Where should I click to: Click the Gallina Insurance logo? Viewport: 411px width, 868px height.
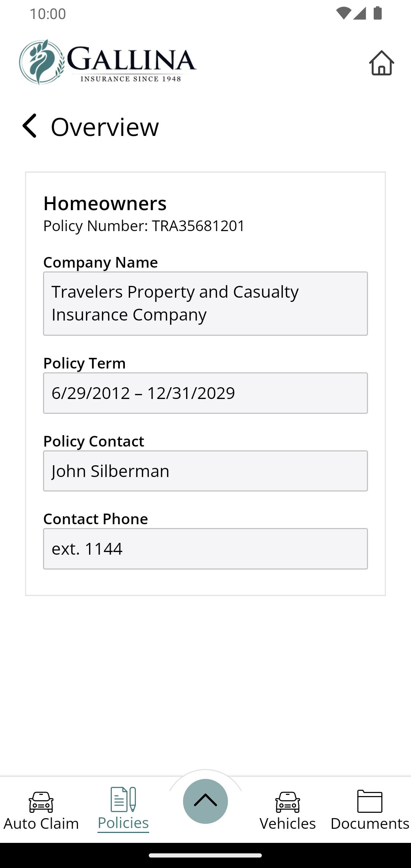(108, 62)
